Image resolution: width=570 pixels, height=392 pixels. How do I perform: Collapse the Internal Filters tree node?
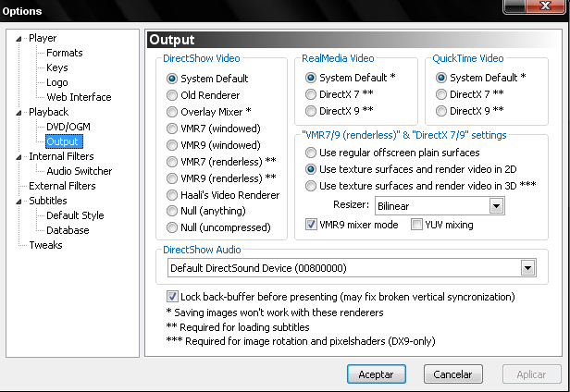[x=20, y=157]
